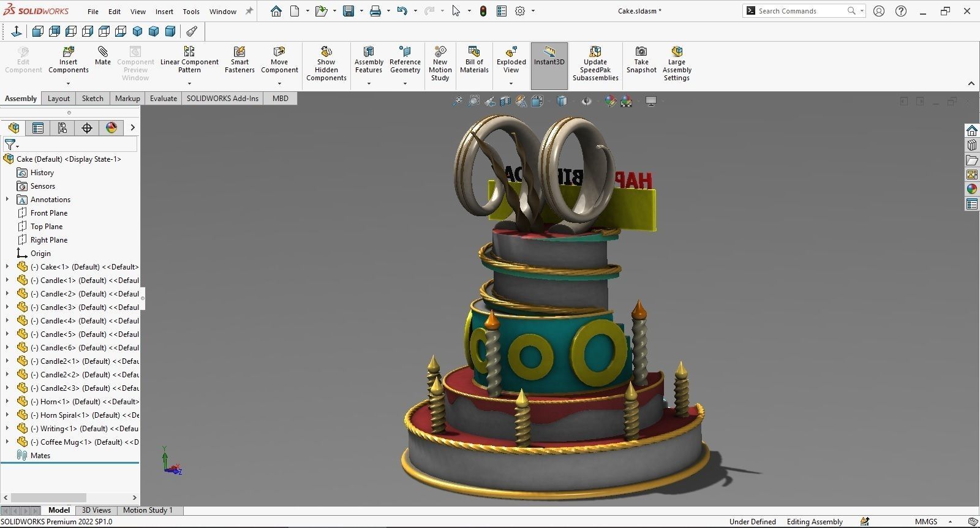Open the FeatureManager design tree tab
This screenshot has width=980, height=528.
tap(13, 127)
